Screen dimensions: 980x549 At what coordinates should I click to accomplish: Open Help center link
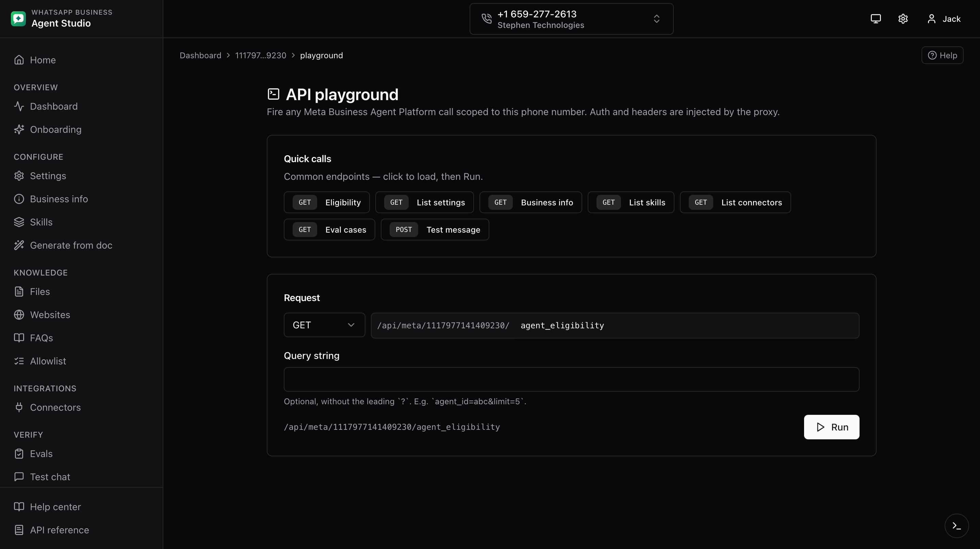coord(81,507)
